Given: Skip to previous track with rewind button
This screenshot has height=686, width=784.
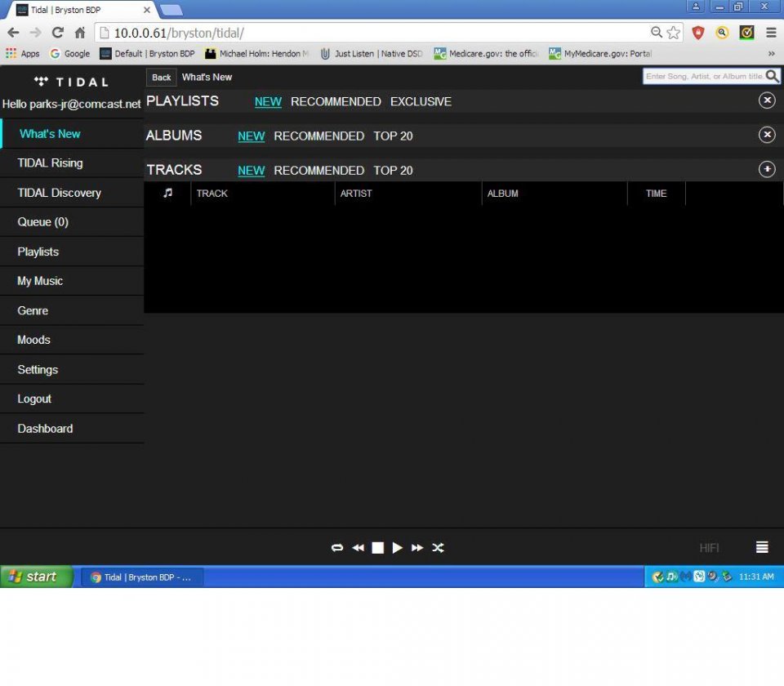Looking at the screenshot, I should (x=358, y=547).
